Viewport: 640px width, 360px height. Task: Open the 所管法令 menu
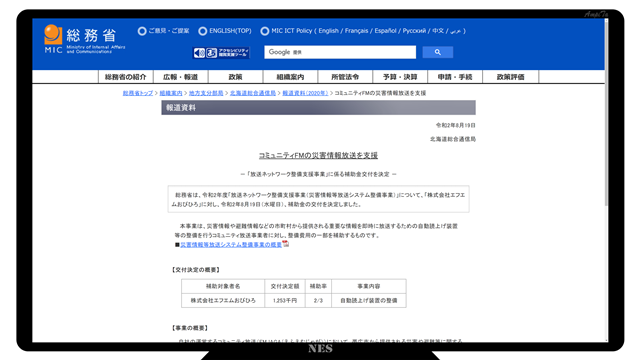[345, 77]
